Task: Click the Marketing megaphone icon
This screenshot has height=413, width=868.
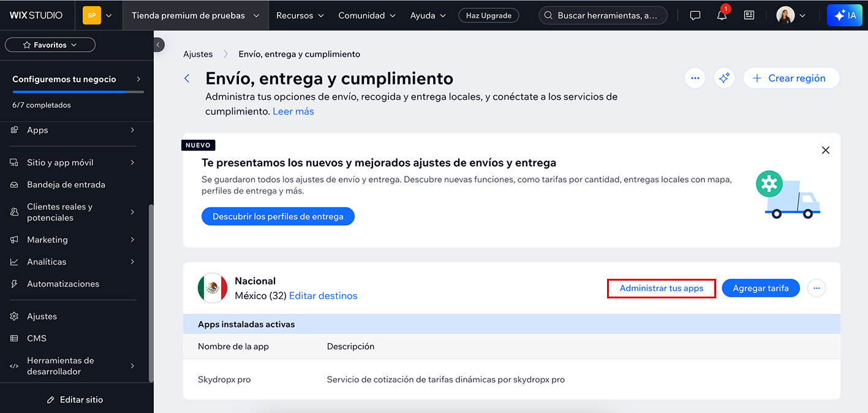Action: pyautogui.click(x=15, y=240)
